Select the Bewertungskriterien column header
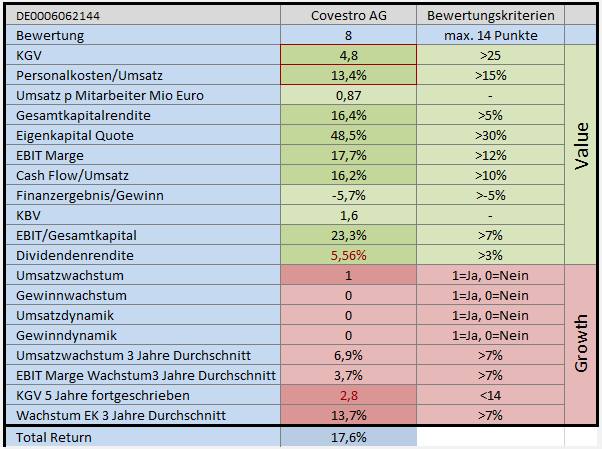Screen dimensions: 602x449 (x=490, y=17)
